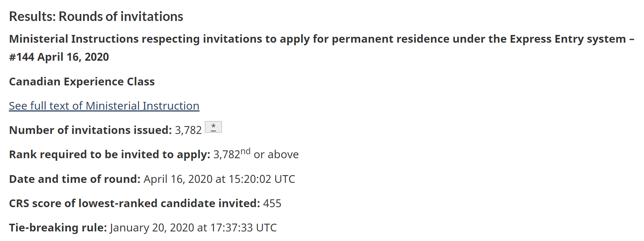Click the "Number of invitations issued:" label
The height and width of the screenshot is (241, 644).
click(90, 130)
